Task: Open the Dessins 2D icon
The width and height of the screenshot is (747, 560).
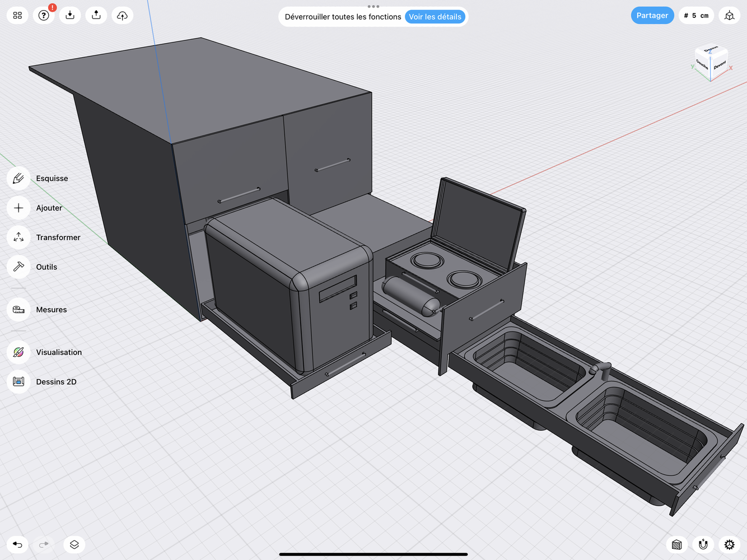Action: tap(18, 382)
